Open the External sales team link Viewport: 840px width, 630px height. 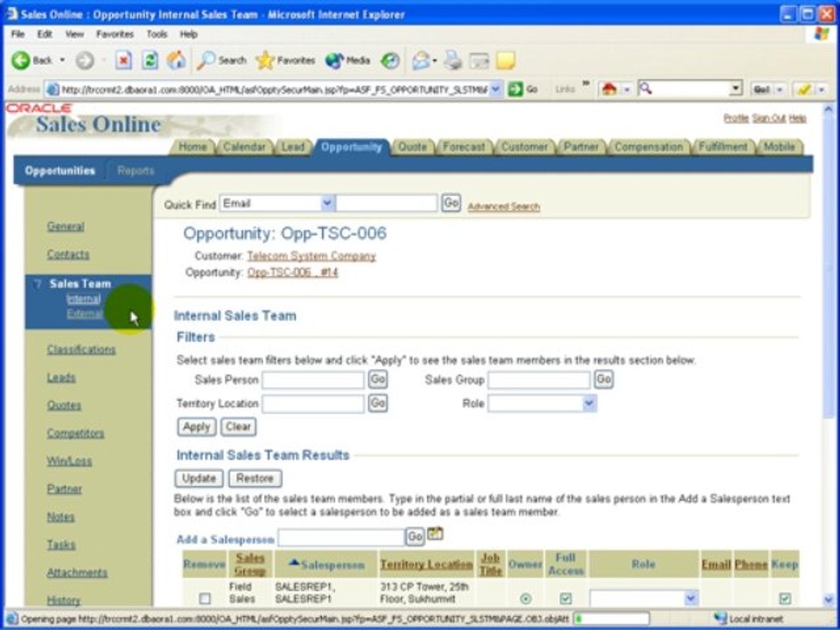point(84,313)
